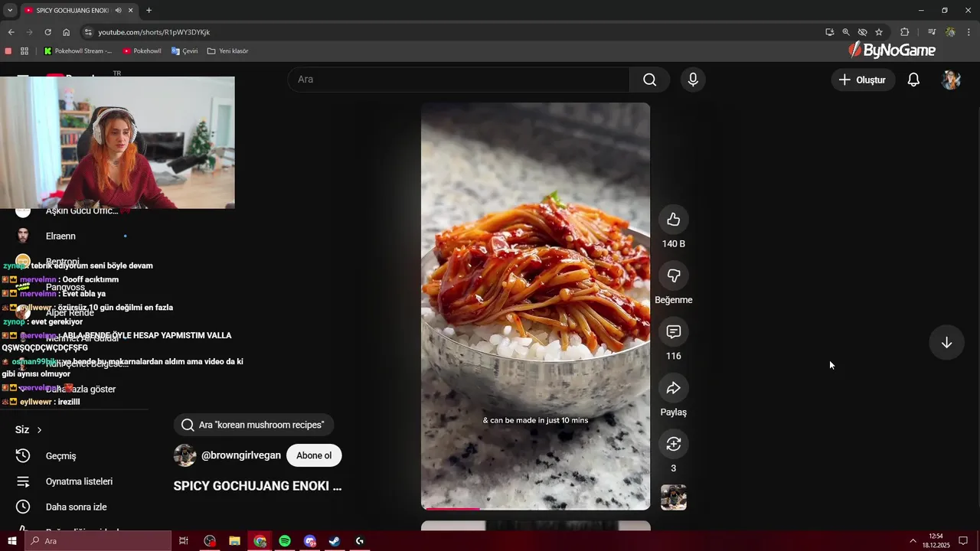980x551 pixels.
Task: Close the SPICY GOCHUJANG ENOKI tab
Action: [131, 11]
